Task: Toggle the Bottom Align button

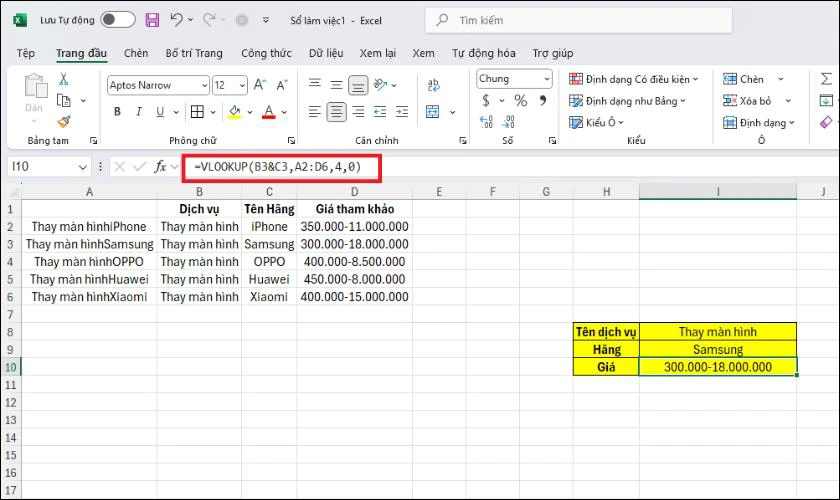Action: tap(358, 85)
